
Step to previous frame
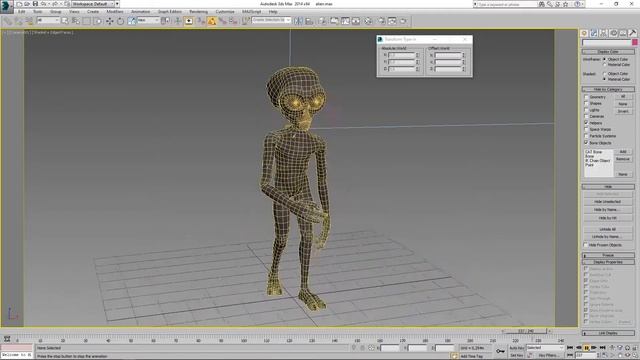pyautogui.click(x=578, y=348)
